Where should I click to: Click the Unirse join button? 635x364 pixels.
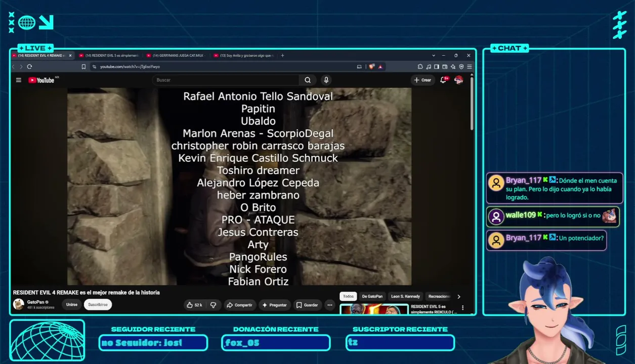(72, 305)
